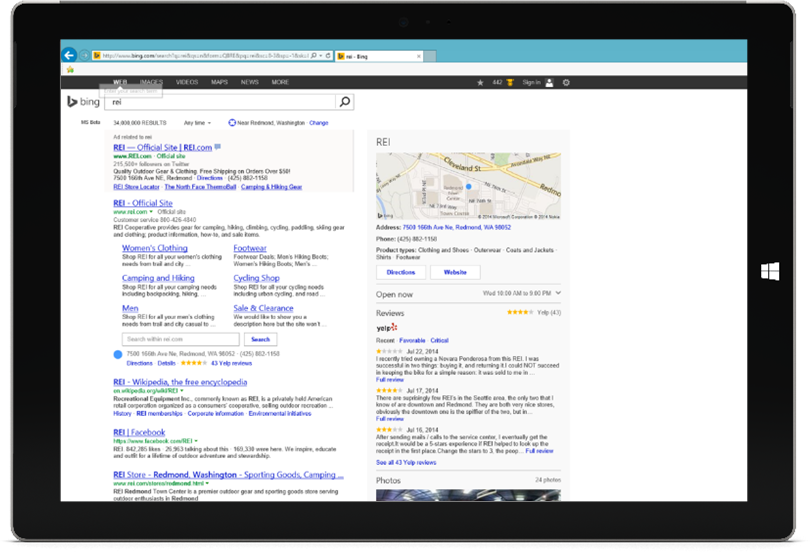810x553 pixels.
Task: Open the 'REI - Official Site' organic result
Action: tap(143, 203)
